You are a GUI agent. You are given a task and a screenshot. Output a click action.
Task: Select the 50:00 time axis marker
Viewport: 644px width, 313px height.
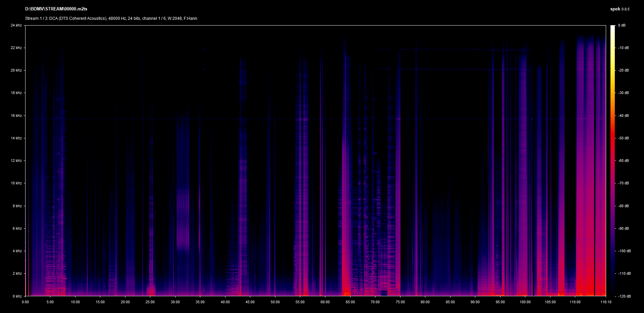[275, 302]
